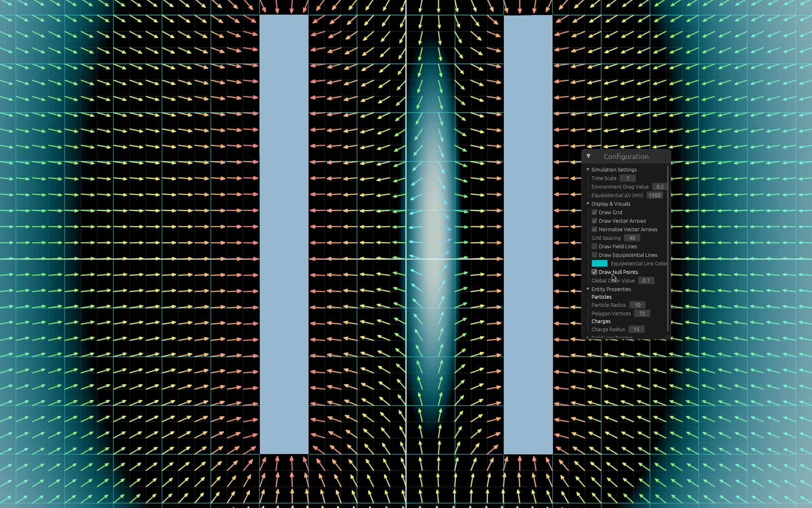Click the Charge Radius 15 field
The height and width of the screenshot is (508, 812).
[x=636, y=329]
